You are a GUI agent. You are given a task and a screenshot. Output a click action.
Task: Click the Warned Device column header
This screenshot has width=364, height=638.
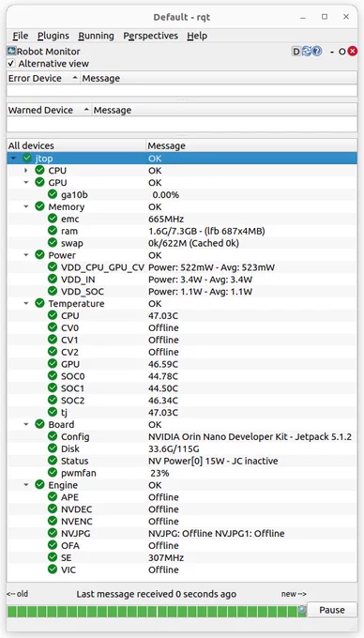49,111
